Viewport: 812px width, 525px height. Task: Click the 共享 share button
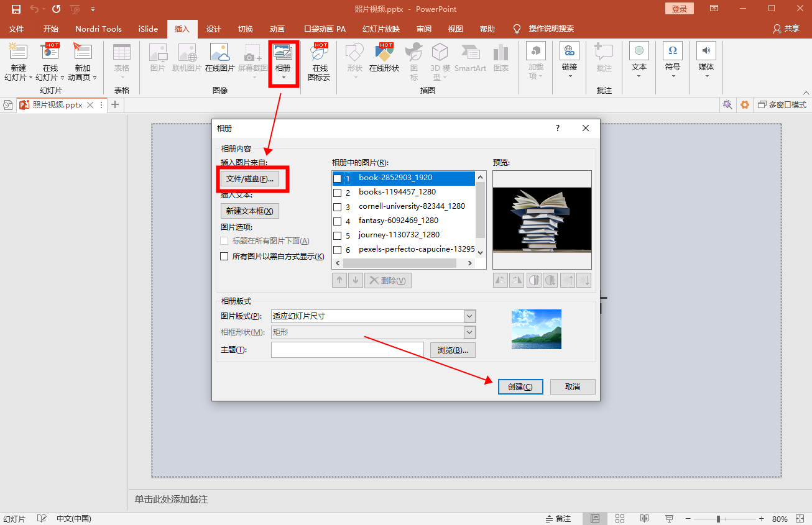pyautogui.click(x=786, y=29)
